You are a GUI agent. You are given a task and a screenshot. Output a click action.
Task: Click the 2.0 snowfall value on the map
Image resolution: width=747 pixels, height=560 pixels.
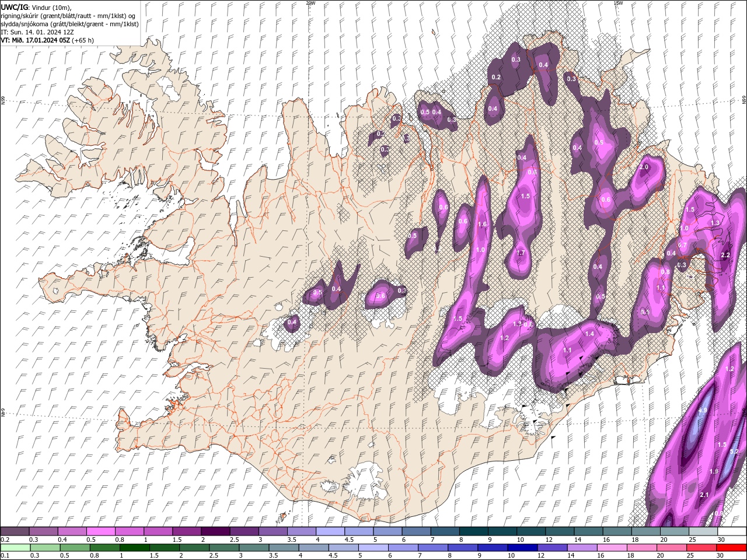pyautogui.click(x=644, y=167)
